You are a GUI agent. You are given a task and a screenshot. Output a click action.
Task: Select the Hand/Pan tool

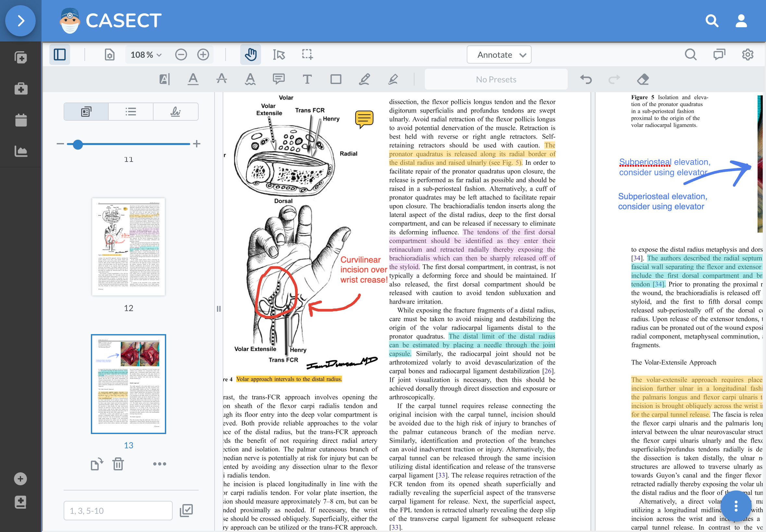(251, 54)
